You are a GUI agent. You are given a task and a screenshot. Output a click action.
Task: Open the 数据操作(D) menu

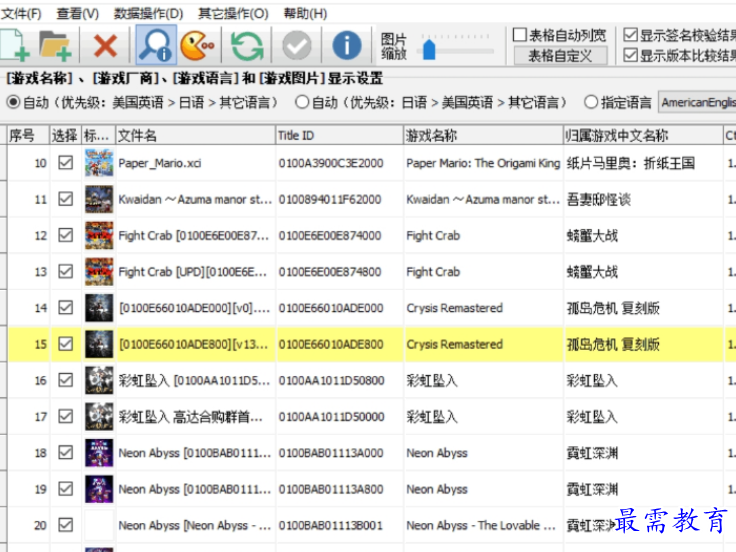click(148, 14)
